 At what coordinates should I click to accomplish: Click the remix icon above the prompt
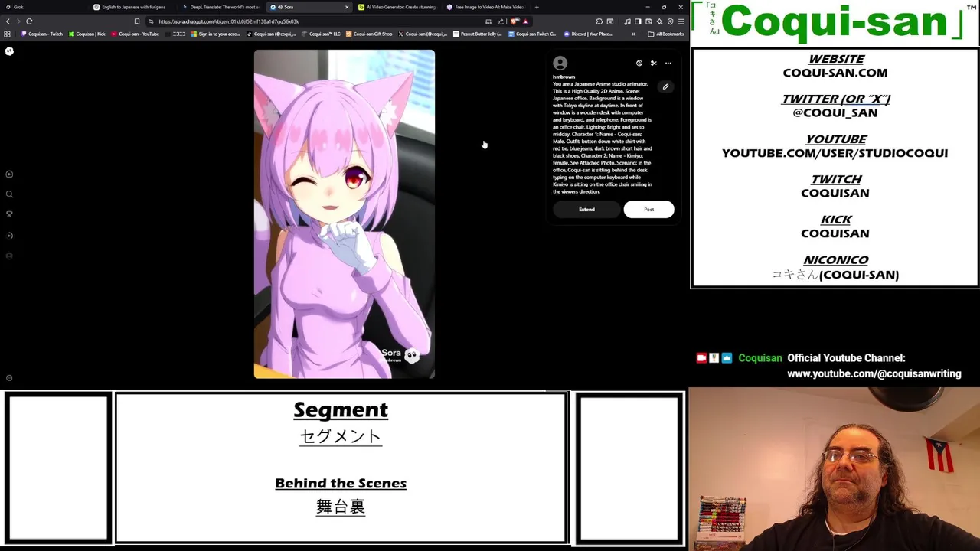(x=639, y=64)
